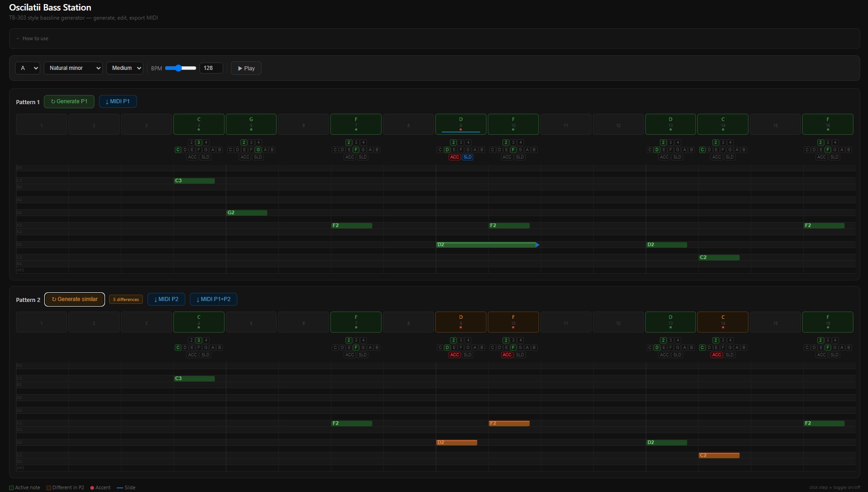Enable SLD on Pattern 1 step 16

834,157
